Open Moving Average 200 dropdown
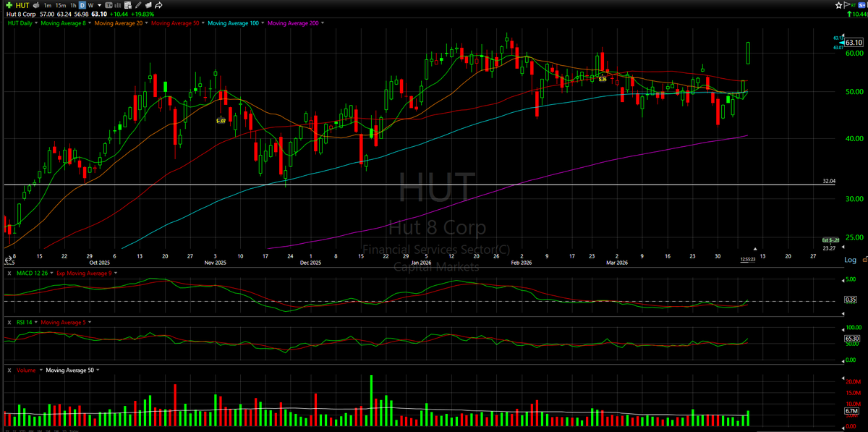The height and width of the screenshot is (432, 868). click(x=323, y=23)
